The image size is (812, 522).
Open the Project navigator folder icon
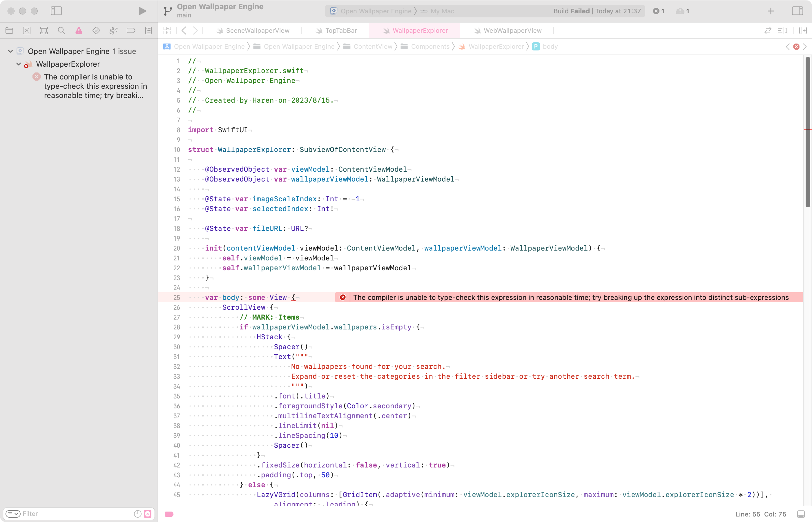pyautogui.click(x=9, y=30)
